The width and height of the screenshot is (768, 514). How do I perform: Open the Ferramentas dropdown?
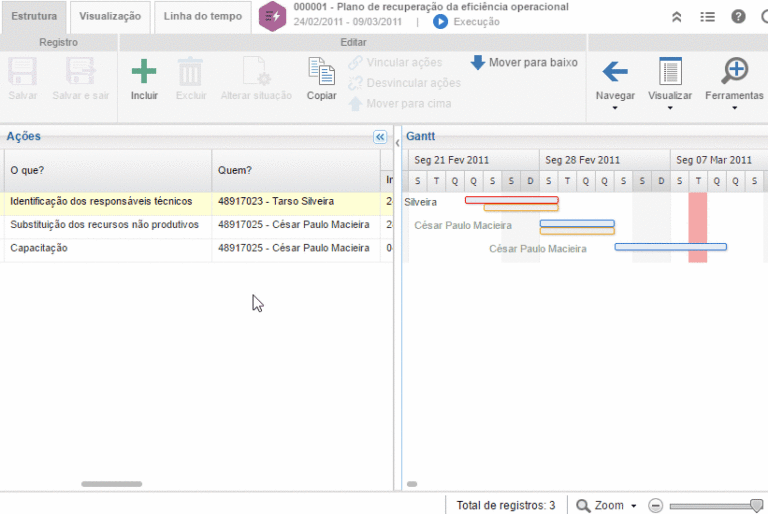[x=734, y=80]
